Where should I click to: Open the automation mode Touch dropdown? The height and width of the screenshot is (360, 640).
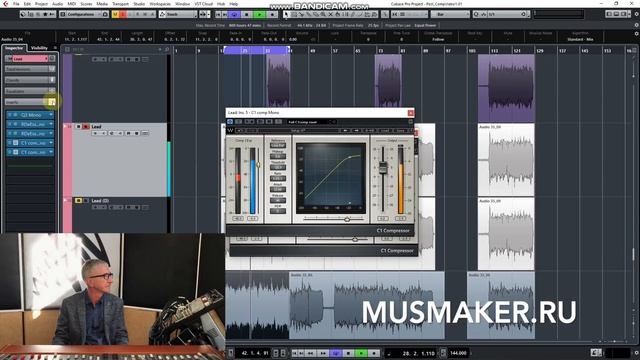pos(178,14)
